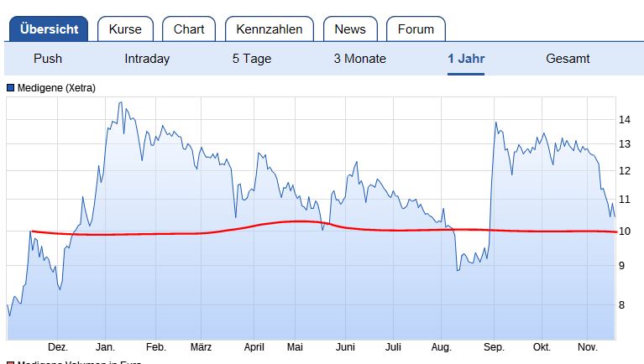Click the 14 value on price axis
The height and width of the screenshot is (364, 644).
pyautogui.click(x=624, y=120)
